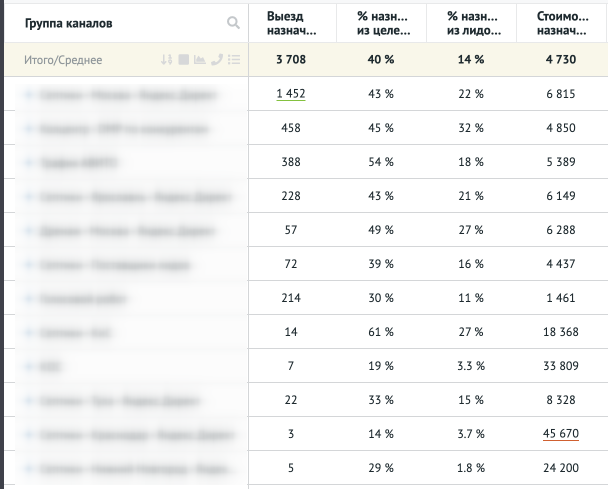Open the underlined 1 452 value
608x489 pixels.
click(291, 94)
